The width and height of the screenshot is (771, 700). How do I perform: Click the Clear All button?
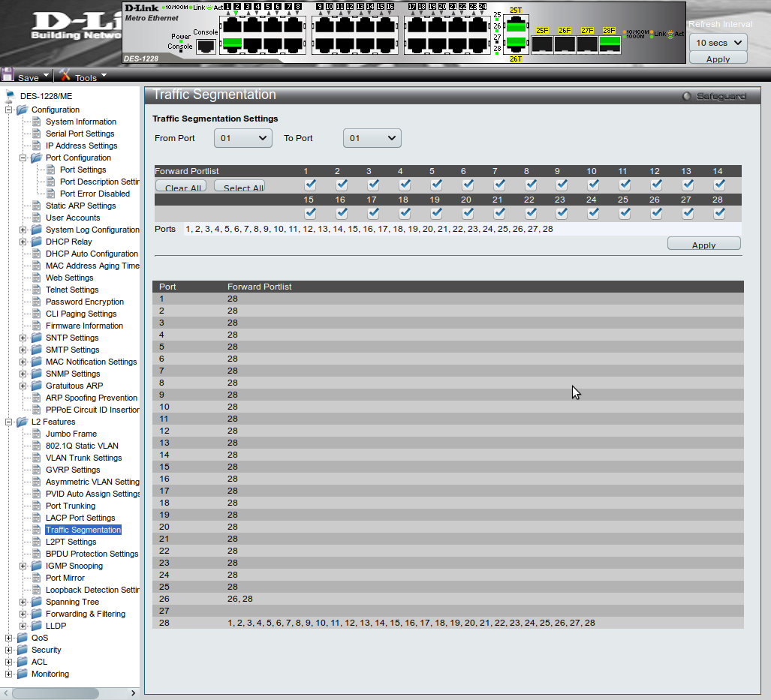coord(180,186)
